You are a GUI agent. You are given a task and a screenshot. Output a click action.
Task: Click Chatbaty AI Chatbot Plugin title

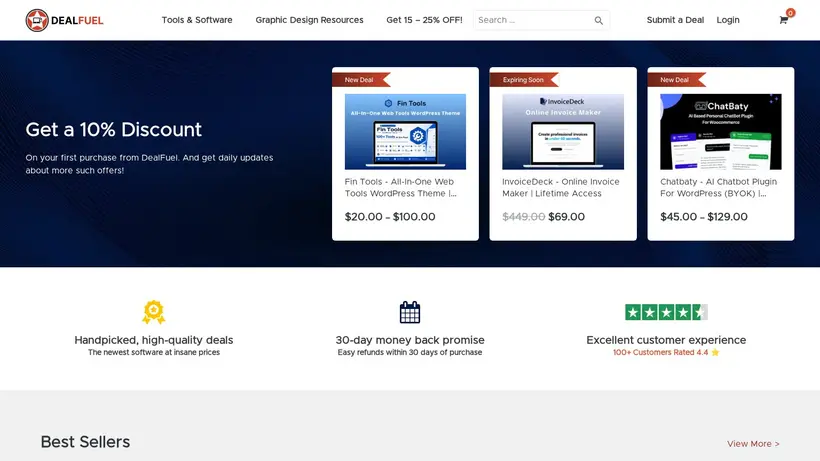tap(719, 188)
